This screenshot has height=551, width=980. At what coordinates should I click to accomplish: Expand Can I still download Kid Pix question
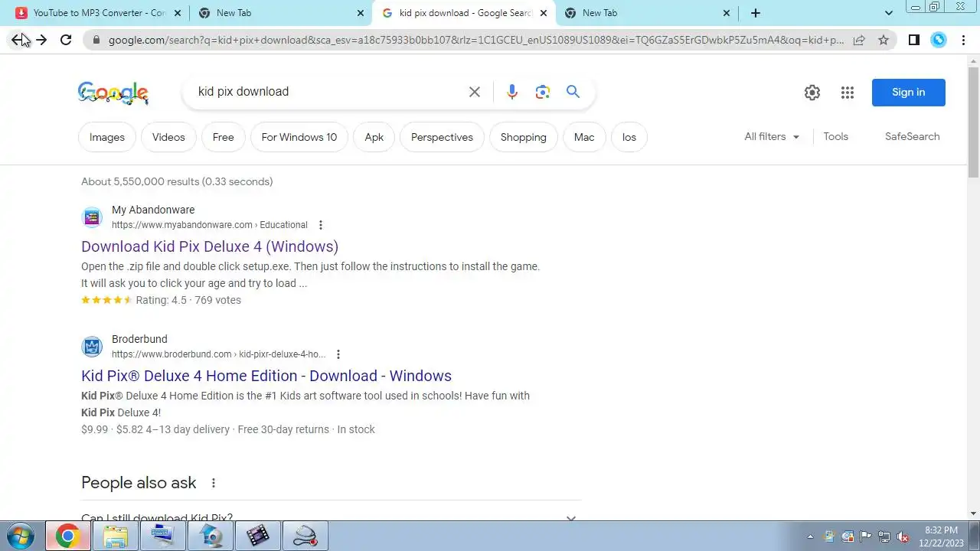[331, 516]
